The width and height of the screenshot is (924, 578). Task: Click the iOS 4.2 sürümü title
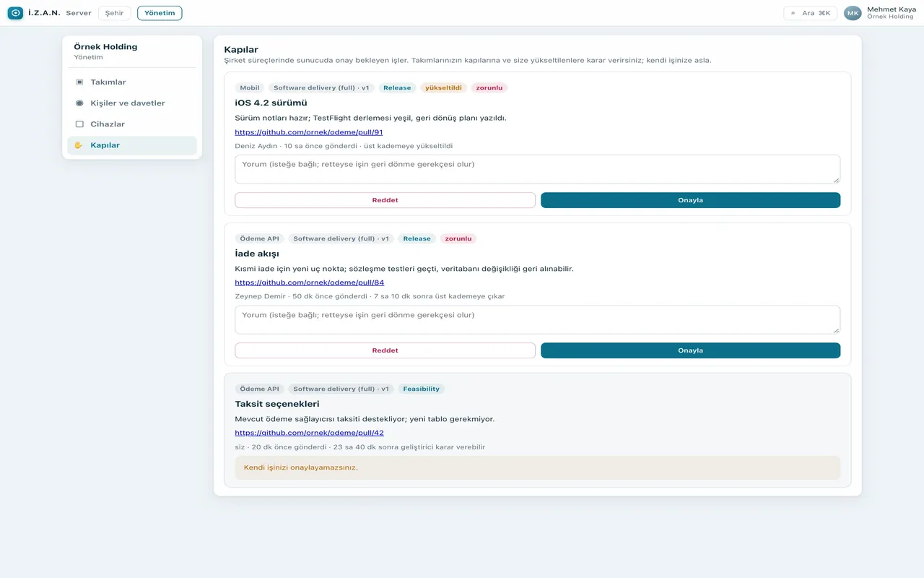(x=271, y=103)
